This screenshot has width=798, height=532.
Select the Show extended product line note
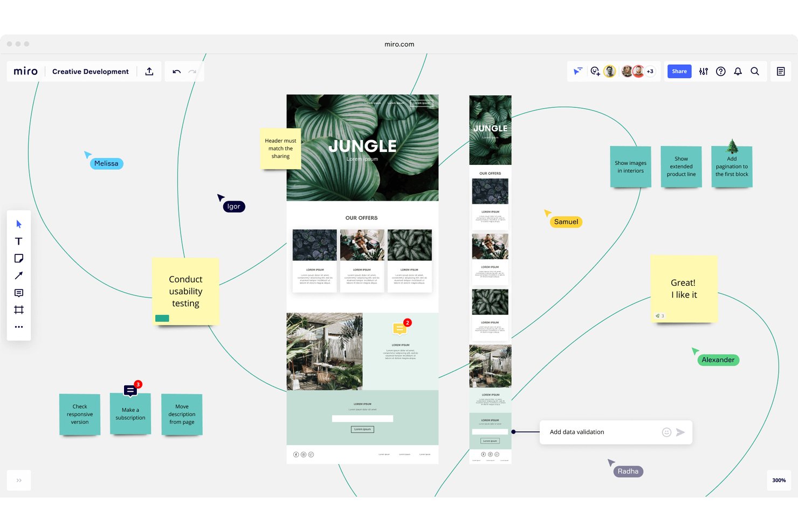coord(681,167)
